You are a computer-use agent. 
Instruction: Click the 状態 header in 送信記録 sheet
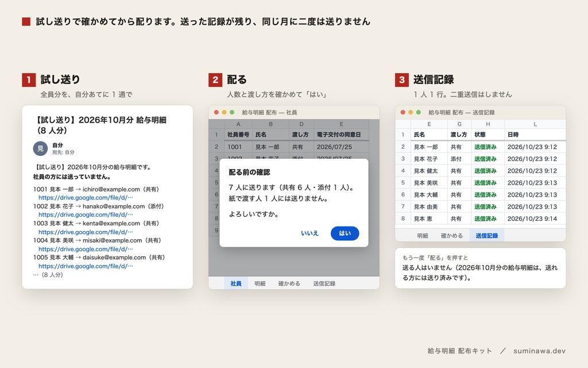point(488,135)
